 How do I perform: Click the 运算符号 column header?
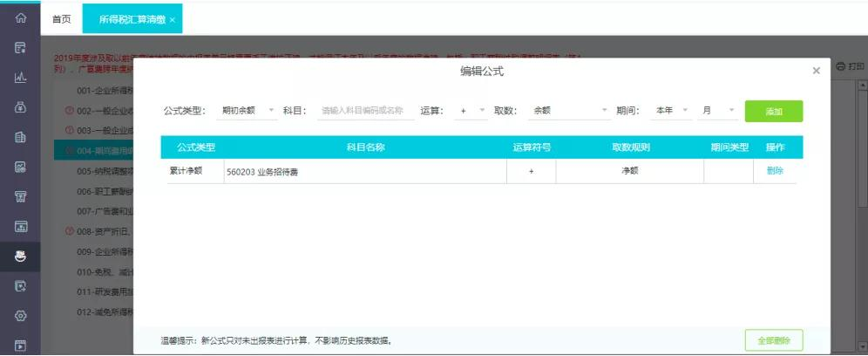click(x=532, y=147)
